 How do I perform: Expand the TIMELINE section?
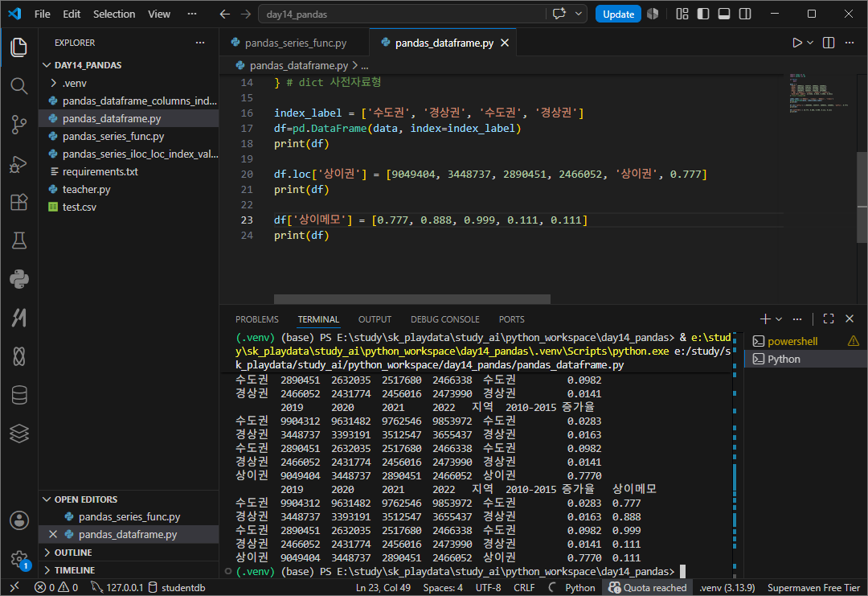(129, 570)
